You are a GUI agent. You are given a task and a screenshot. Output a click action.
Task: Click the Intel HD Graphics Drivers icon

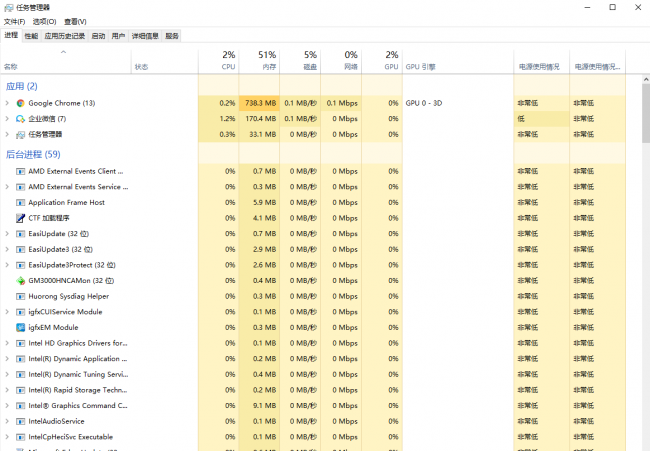20,343
